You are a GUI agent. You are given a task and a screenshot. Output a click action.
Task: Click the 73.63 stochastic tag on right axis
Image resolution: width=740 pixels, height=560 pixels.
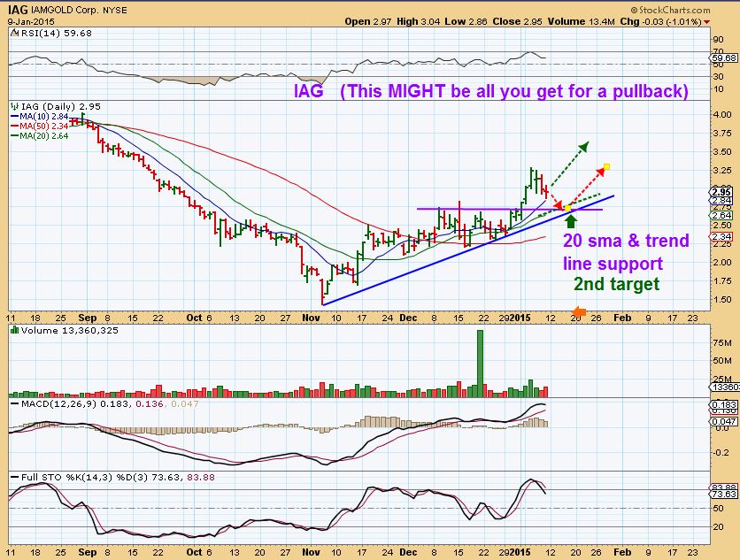point(724,494)
